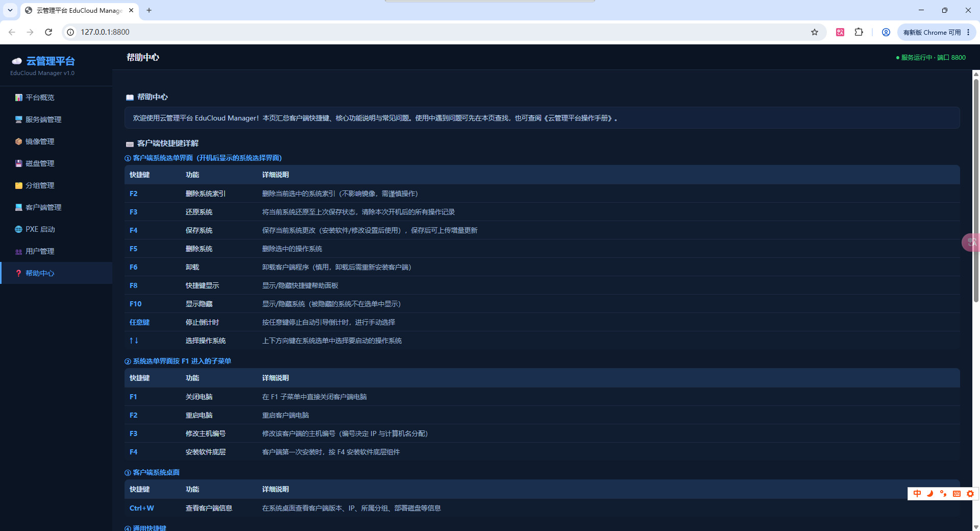Select the 云管理平台 EduCloud Manager tab

coord(79,10)
